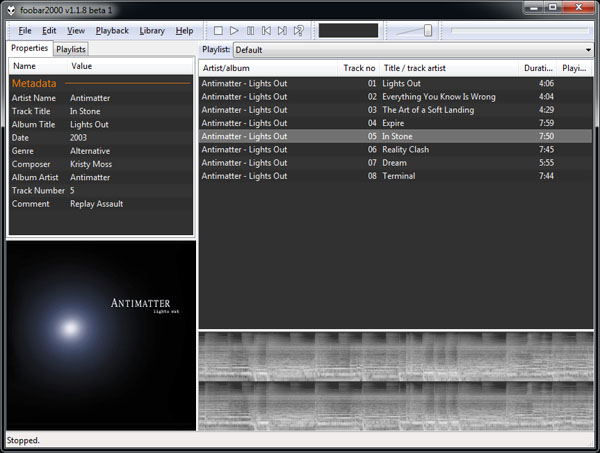Click the Artist Name value 'Antimatter'

[90, 98]
